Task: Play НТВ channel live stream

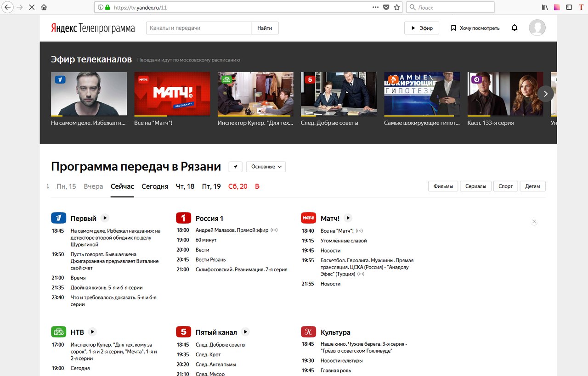Action: click(92, 331)
